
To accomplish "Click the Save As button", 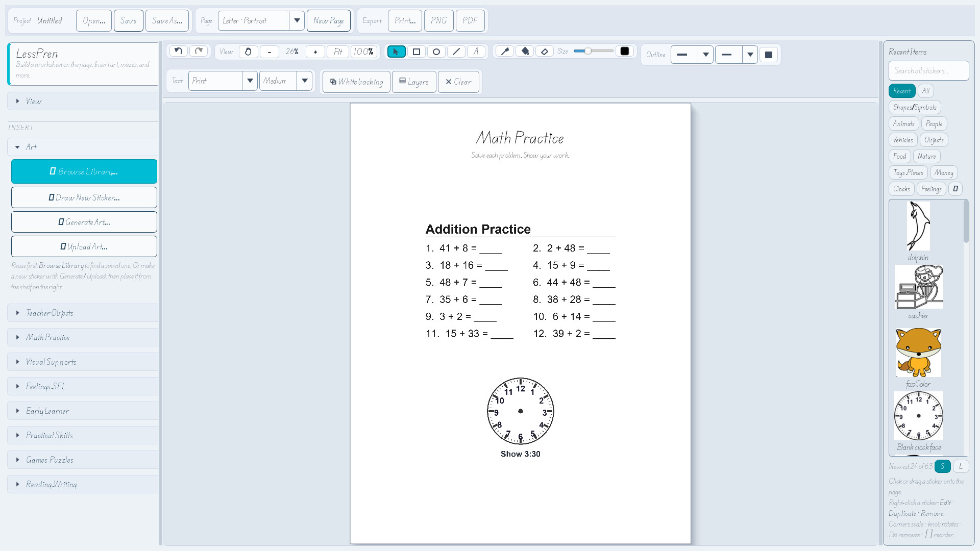I will tap(167, 21).
